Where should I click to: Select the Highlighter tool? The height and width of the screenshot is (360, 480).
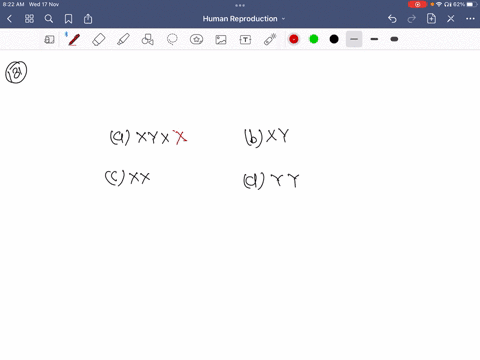point(123,40)
